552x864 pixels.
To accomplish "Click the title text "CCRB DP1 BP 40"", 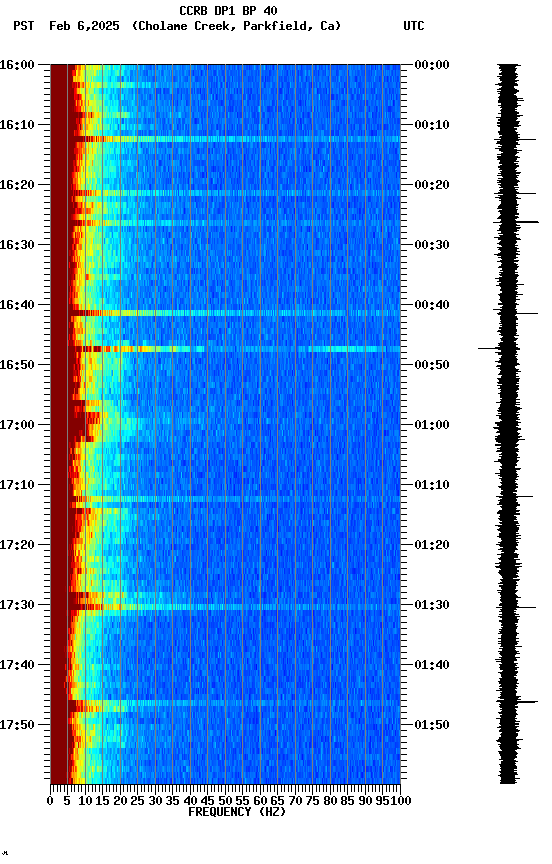I will (228, 11).
